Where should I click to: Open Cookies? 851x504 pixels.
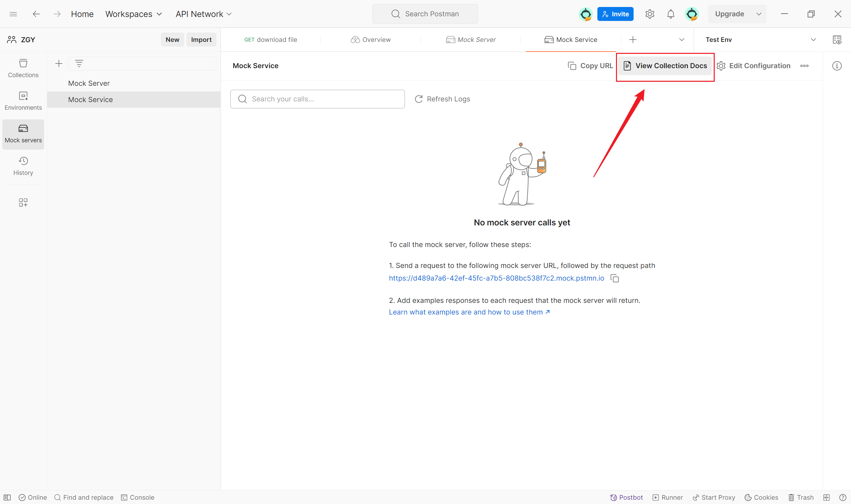[x=761, y=497]
